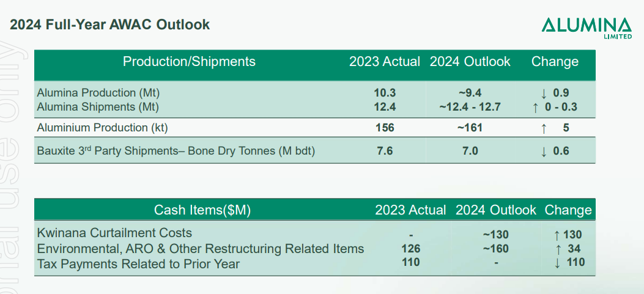Select the up arrow in Aluminium Production row
644x294 pixels.
coord(543,128)
